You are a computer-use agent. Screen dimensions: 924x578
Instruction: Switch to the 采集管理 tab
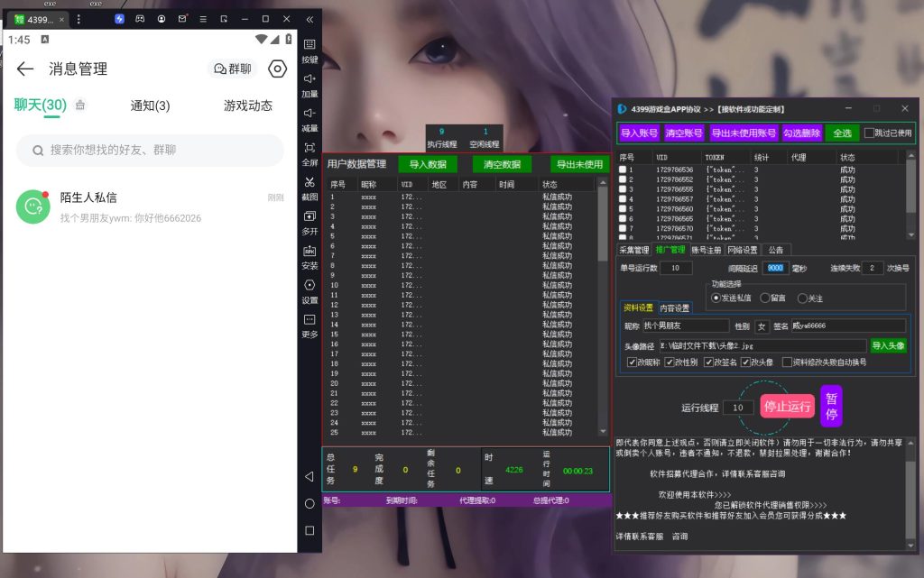[634, 250]
